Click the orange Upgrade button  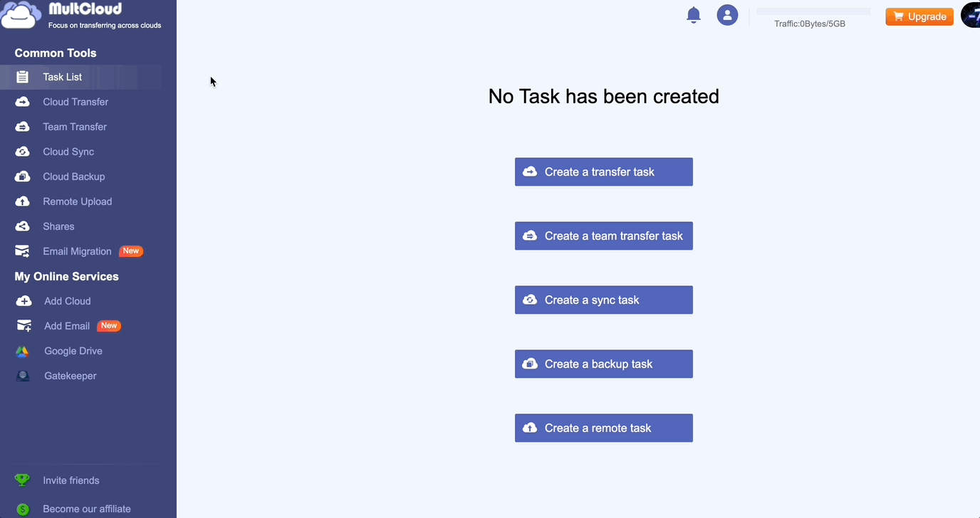(919, 16)
